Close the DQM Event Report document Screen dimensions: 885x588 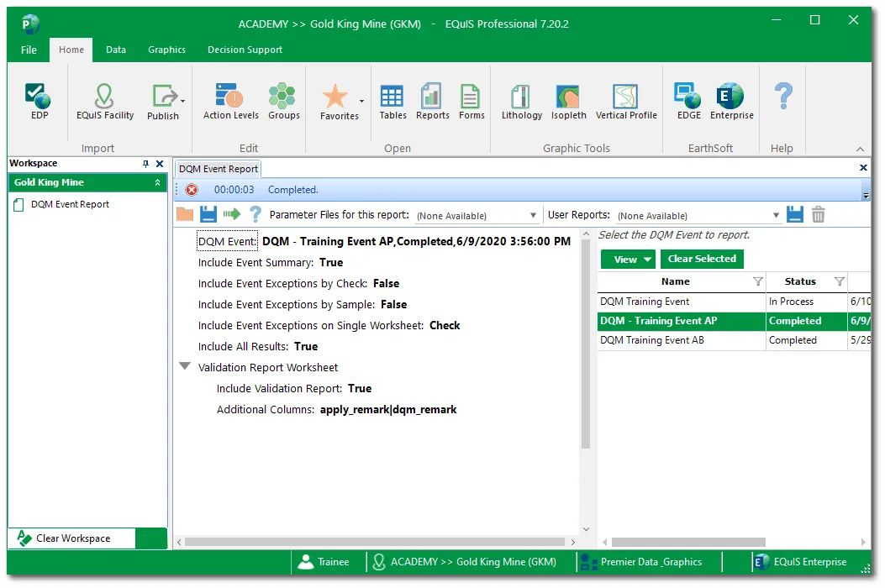click(863, 168)
